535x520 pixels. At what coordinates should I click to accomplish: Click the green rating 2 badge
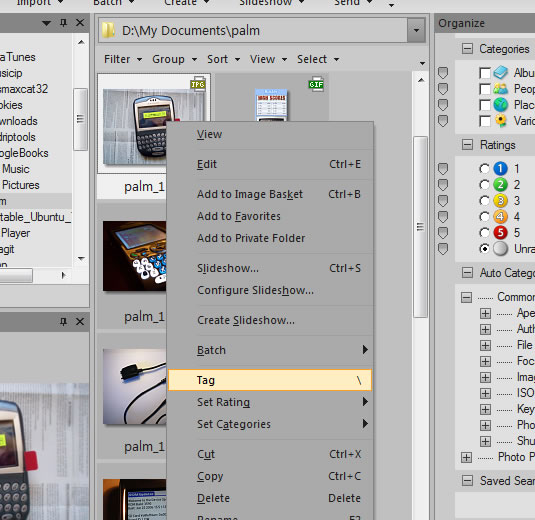(501, 185)
